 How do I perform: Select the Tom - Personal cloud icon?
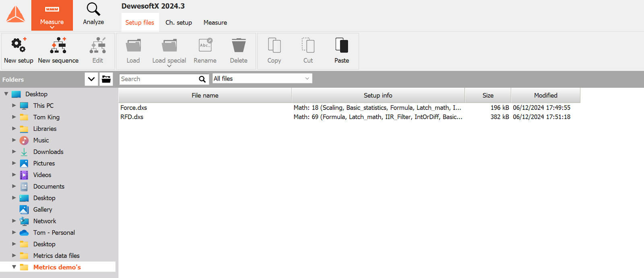[x=24, y=233]
